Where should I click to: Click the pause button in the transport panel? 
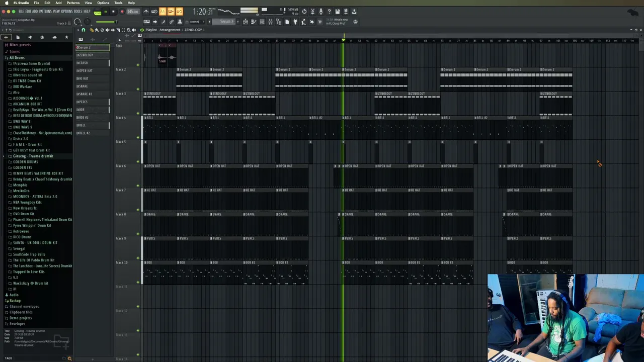105,11
